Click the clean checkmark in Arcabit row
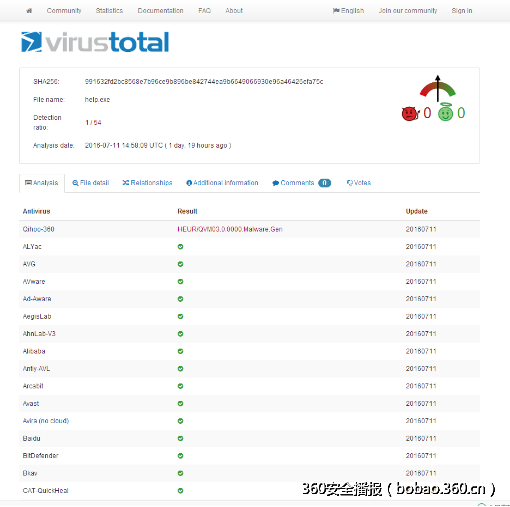510x507 pixels. [x=180, y=386]
